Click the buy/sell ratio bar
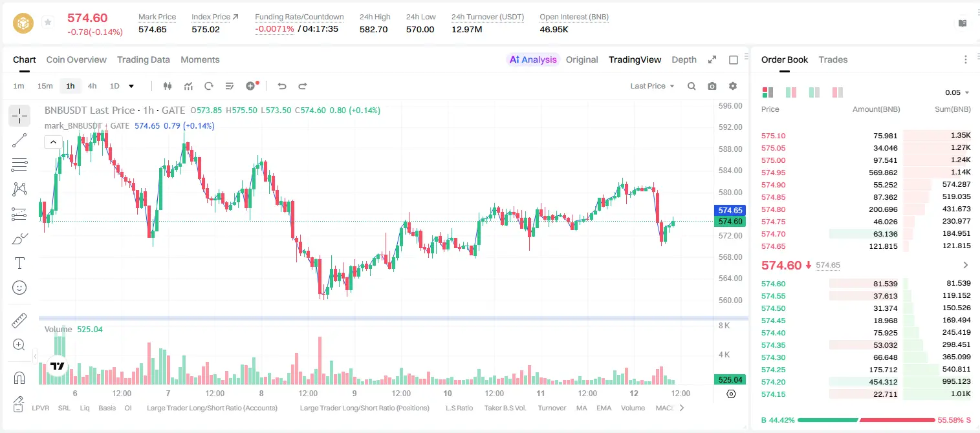This screenshot has width=980, height=433. pos(866,420)
